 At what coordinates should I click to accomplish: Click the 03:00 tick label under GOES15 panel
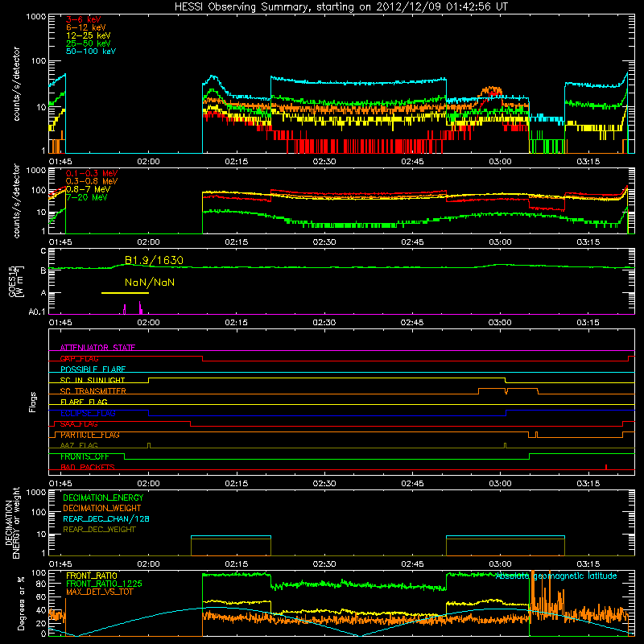click(500, 323)
